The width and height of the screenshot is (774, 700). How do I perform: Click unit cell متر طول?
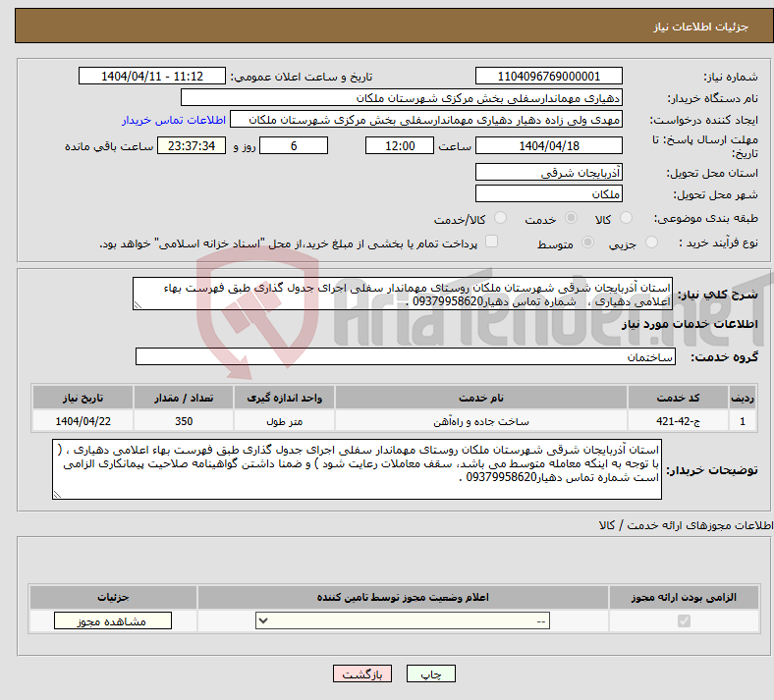(x=284, y=421)
